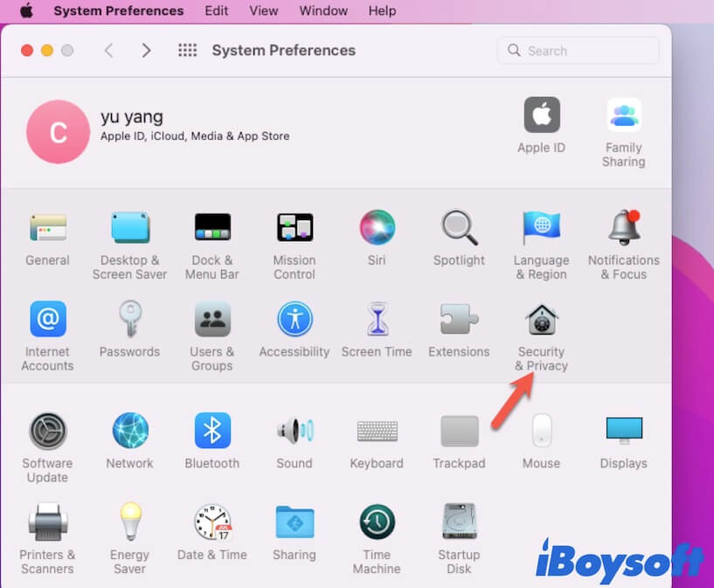Open Security & Privacy preferences
The width and height of the screenshot is (714, 588).
click(541, 319)
